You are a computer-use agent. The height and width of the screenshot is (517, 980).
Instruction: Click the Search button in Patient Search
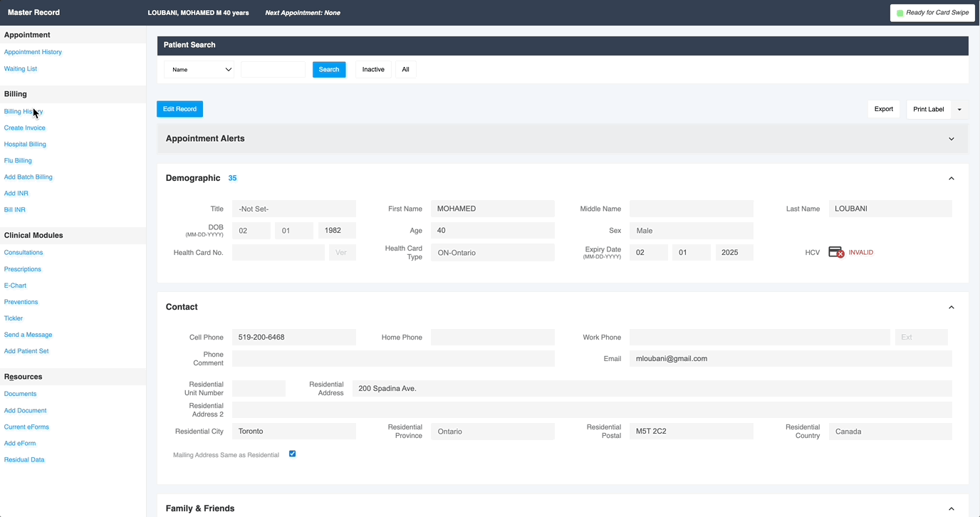[328, 69]
